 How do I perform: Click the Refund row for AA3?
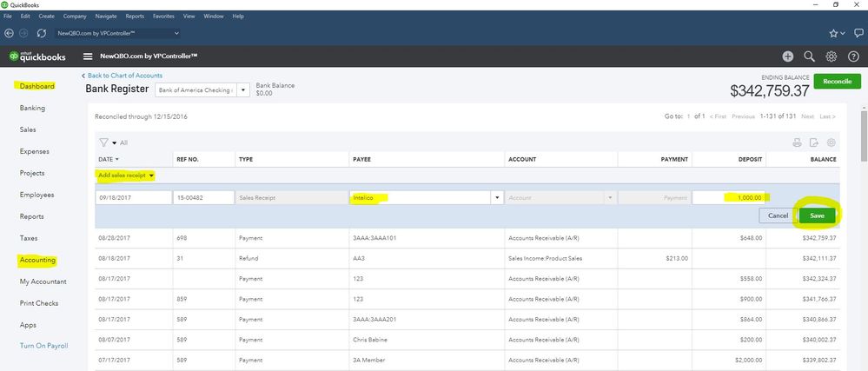(467, 259)
